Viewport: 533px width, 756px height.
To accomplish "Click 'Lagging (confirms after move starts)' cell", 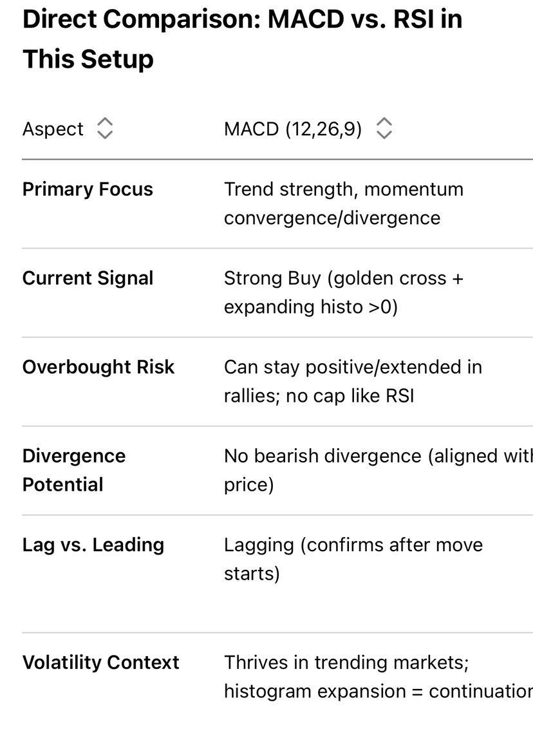I will [x=353, y=560].
